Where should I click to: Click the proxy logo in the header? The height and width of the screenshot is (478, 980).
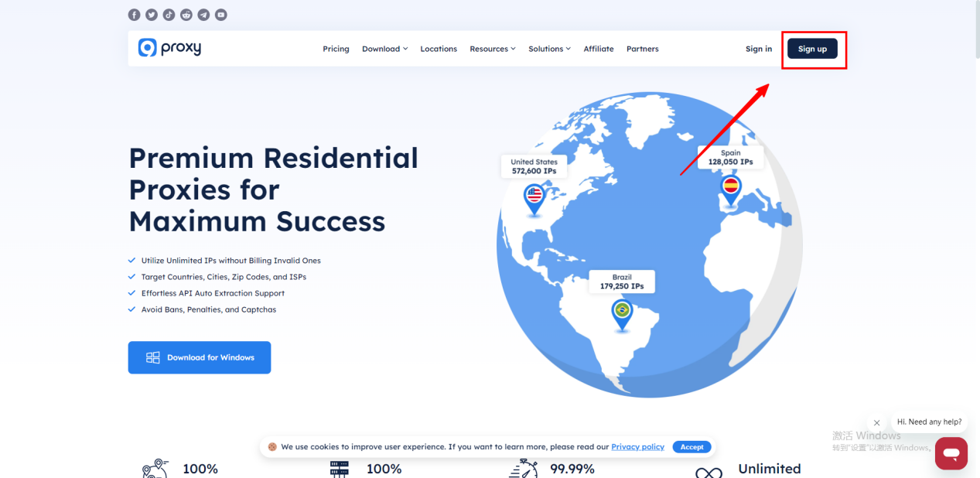click(x=169, y=48)
